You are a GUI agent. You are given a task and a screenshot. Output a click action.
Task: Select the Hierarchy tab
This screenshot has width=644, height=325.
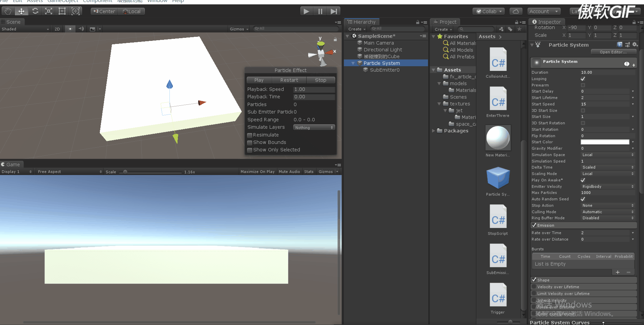[x=362, y=22]
